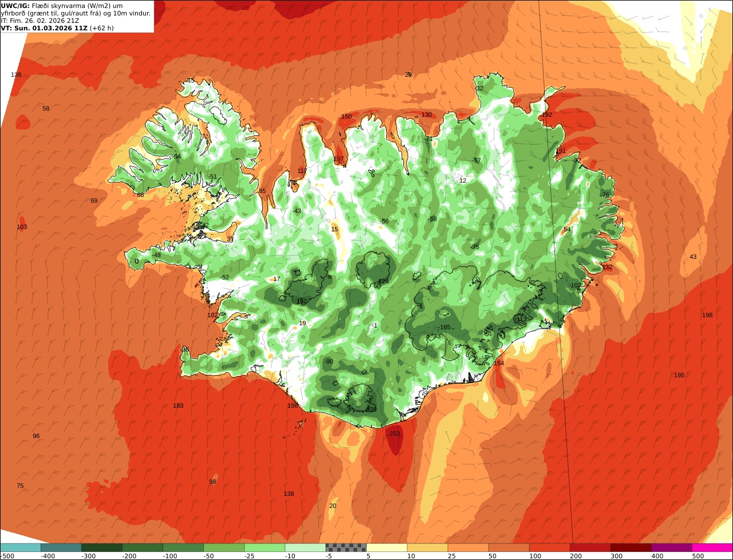Click the -52 value in west Iceland
Screen dimensions: 733x560
coord(224,278)
